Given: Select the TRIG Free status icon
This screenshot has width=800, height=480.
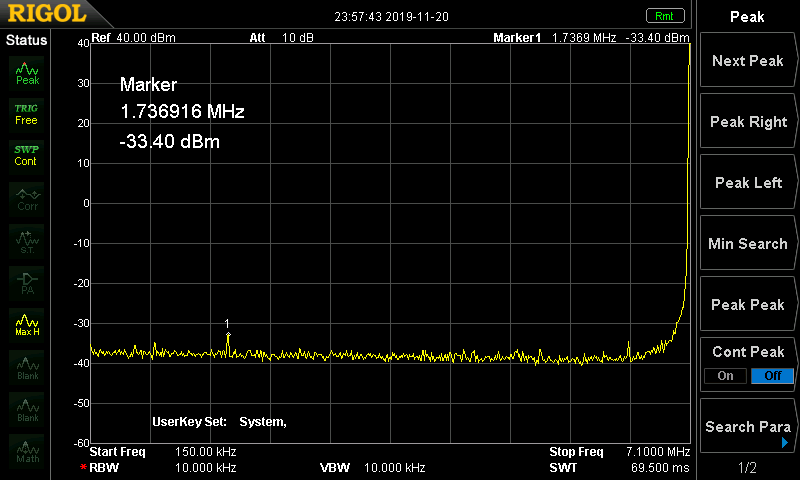Looking at the screenshot, I should [x=27, y=113].
